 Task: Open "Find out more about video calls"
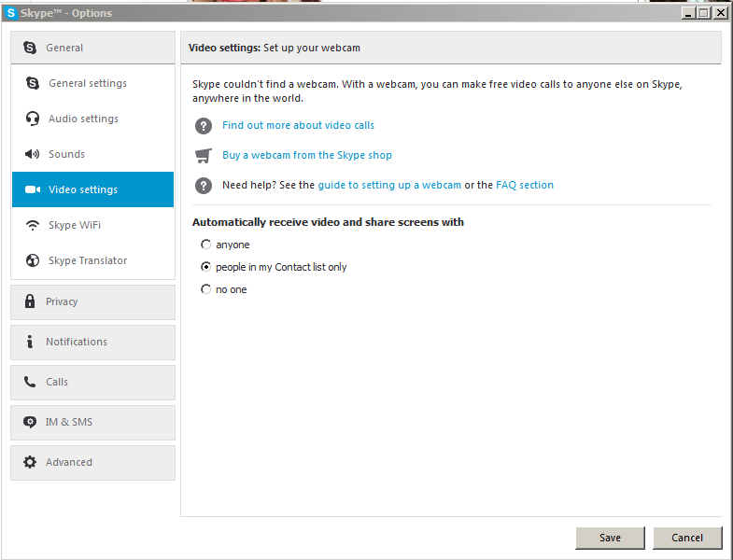pyautogui.click(x=298, y=125)
